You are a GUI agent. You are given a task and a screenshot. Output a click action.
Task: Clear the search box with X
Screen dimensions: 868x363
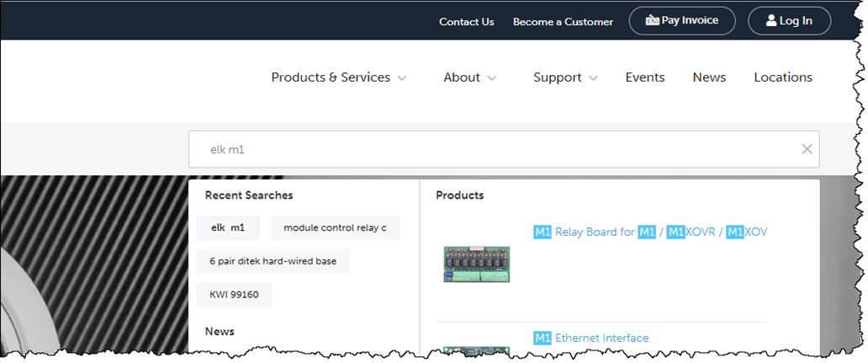pyautogui.click(x=807, y=149)
